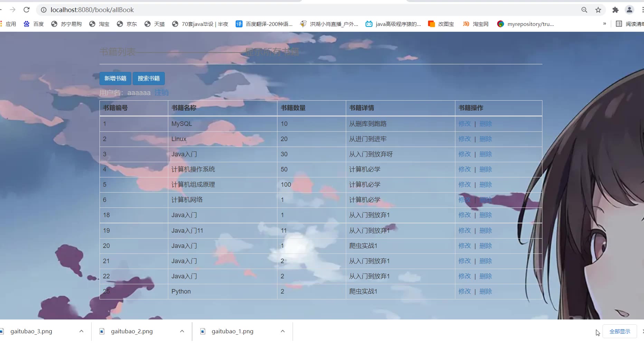Click the 书籍操作 column header
The height and width of the screenshot is (343, 644).
(x=499, y=108)
